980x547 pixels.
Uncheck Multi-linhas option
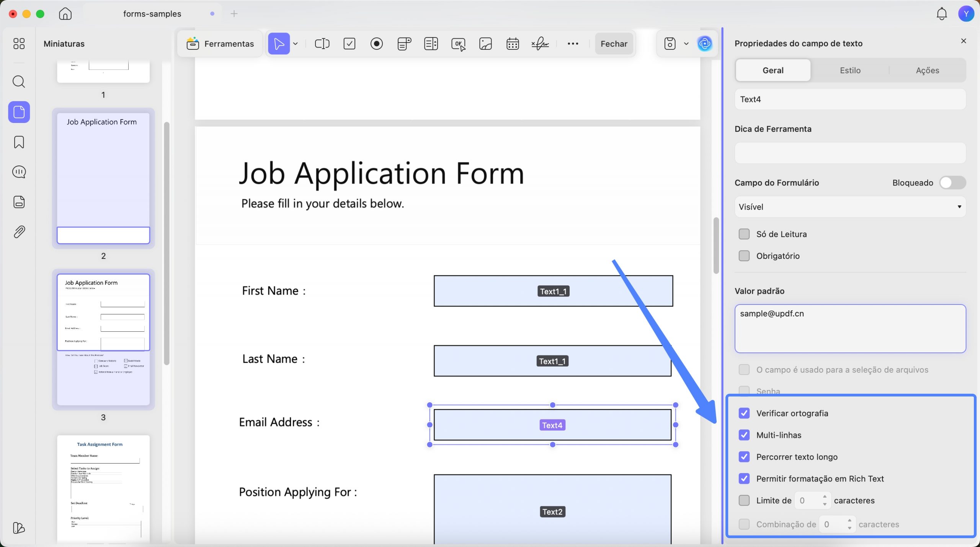point(744,435)
